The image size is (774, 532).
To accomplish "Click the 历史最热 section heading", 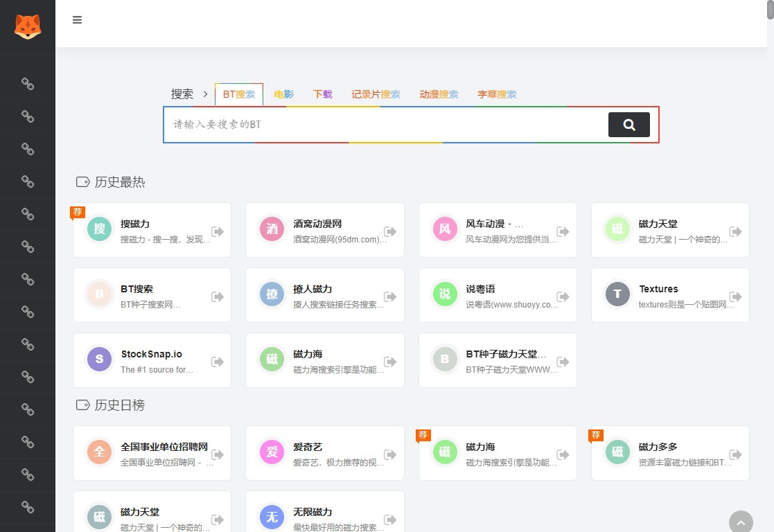I will 120,182.
